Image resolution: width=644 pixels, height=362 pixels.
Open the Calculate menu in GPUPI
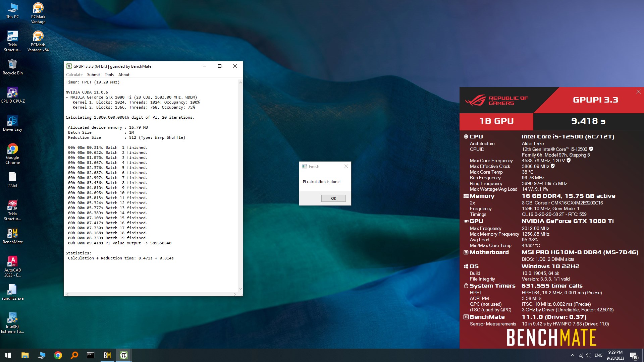tap(74, 75)
